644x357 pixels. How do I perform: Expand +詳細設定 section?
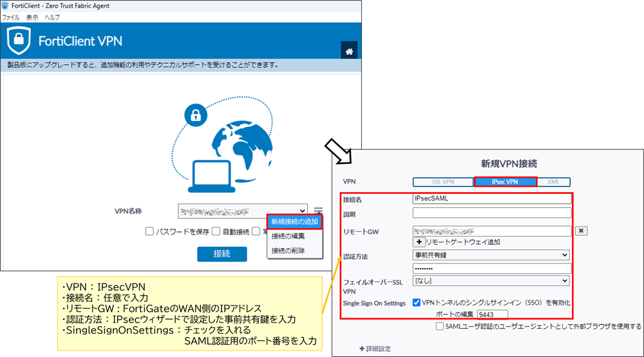click(x=375, y=349)
